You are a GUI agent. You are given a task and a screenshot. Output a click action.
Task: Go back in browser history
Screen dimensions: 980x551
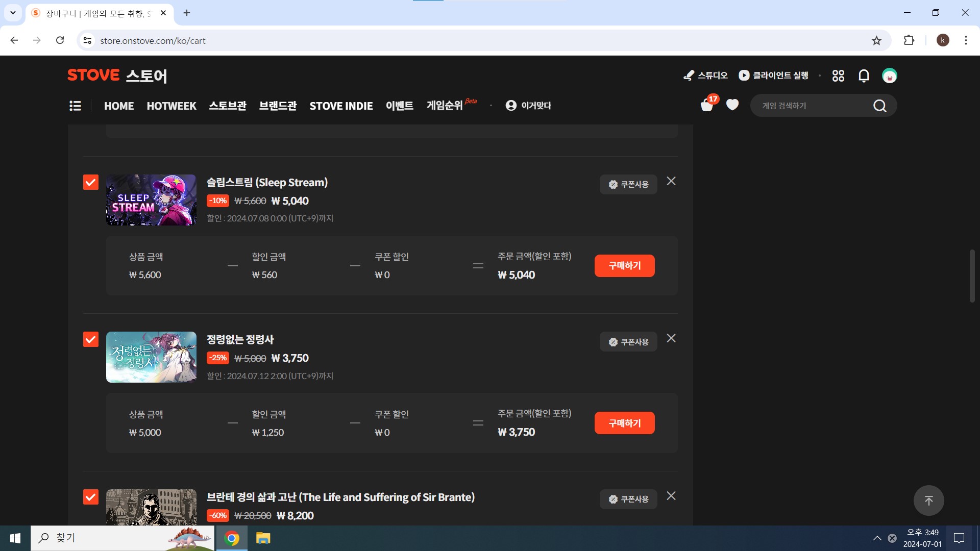(x=14, y=40)
